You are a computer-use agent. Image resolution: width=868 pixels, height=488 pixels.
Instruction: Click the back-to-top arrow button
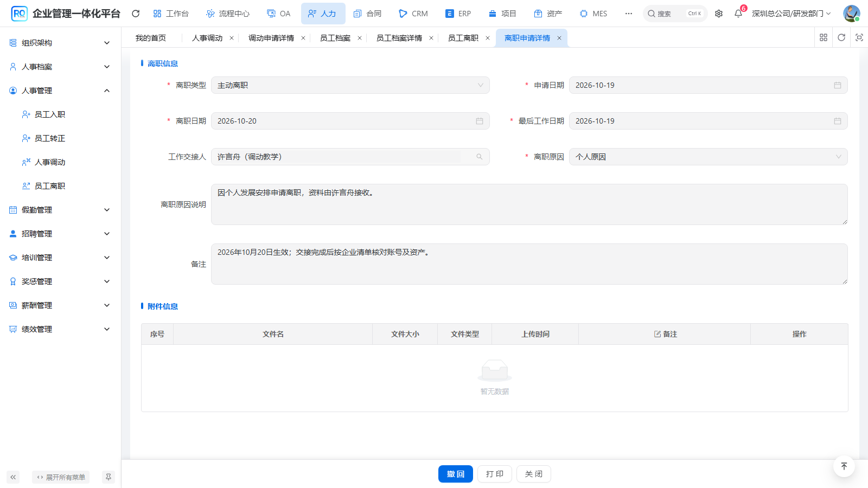coord(844,466)
